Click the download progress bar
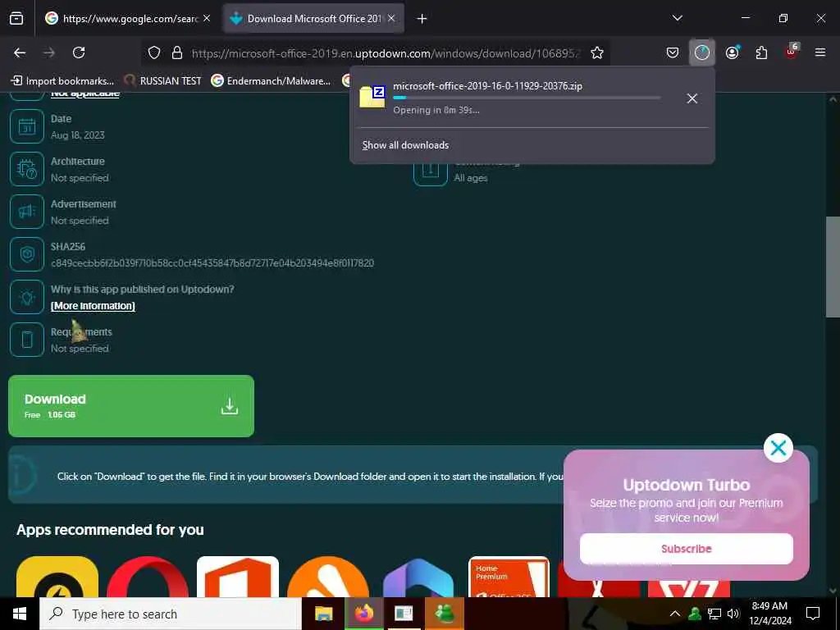 click(527, 98)
